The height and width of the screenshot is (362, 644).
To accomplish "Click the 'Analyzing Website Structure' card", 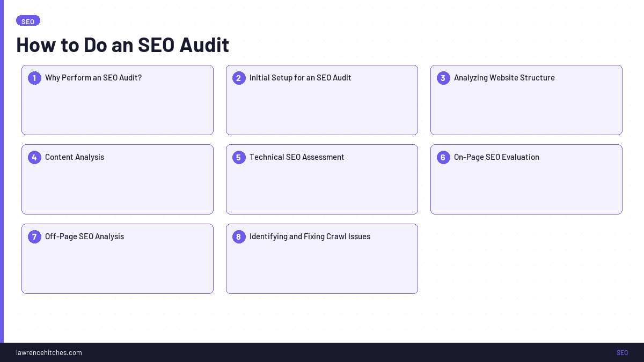I will [526, 100].
